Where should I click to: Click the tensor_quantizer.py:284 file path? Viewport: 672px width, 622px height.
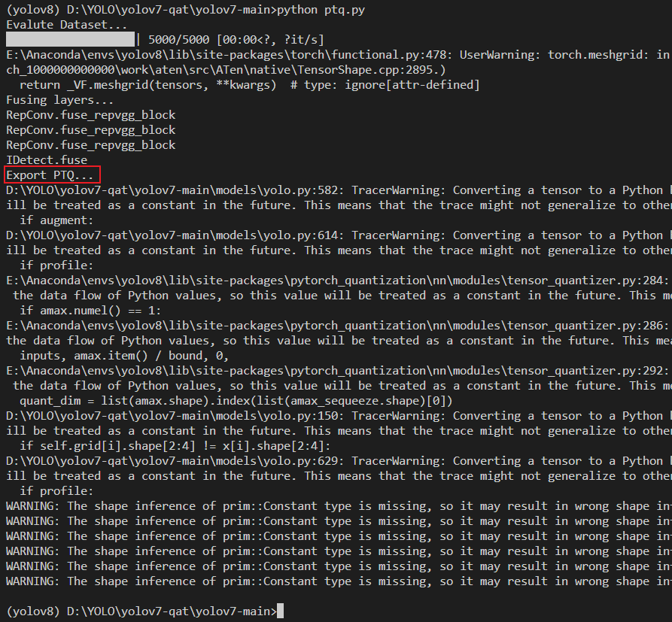[331, 281]
